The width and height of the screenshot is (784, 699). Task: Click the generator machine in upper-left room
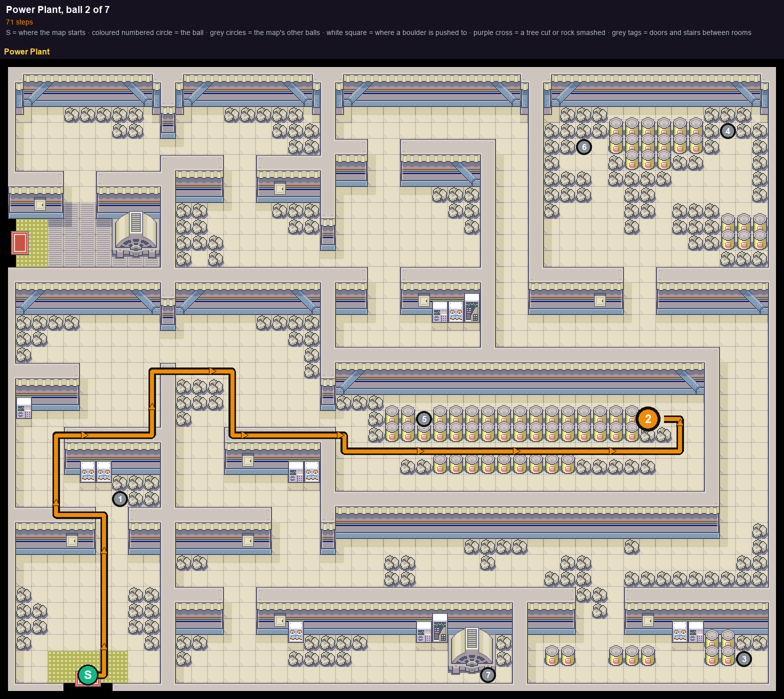[136, 234]
